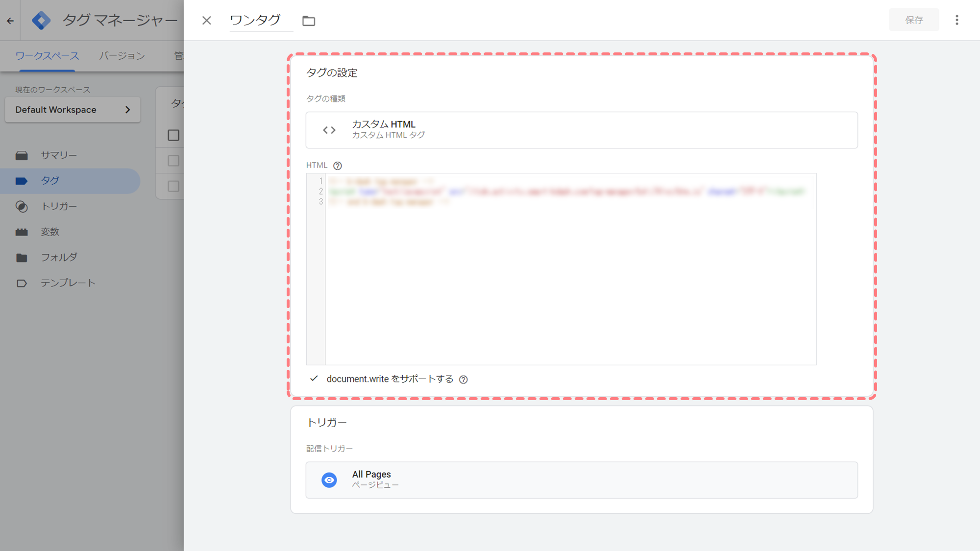
Task: Click the タグ label icon
Action: point(22,181)
